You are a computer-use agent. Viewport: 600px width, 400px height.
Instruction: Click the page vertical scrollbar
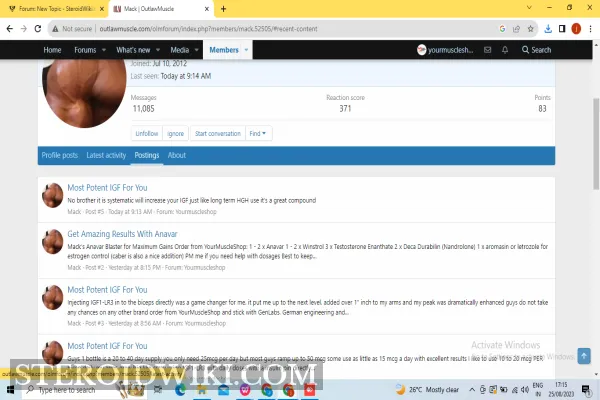tap(596, 144)
